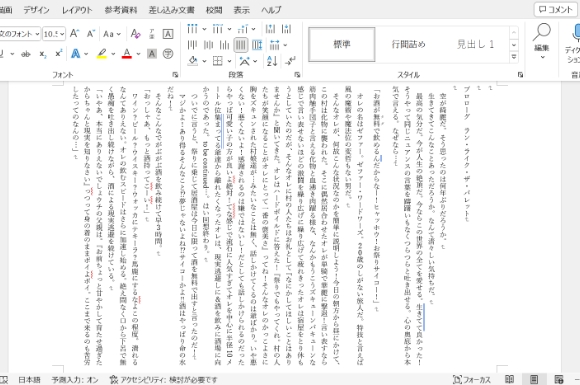This screenshot has width=580, height=385.
Task: Expand borders dropdown arrow
Action: [229, 61]
